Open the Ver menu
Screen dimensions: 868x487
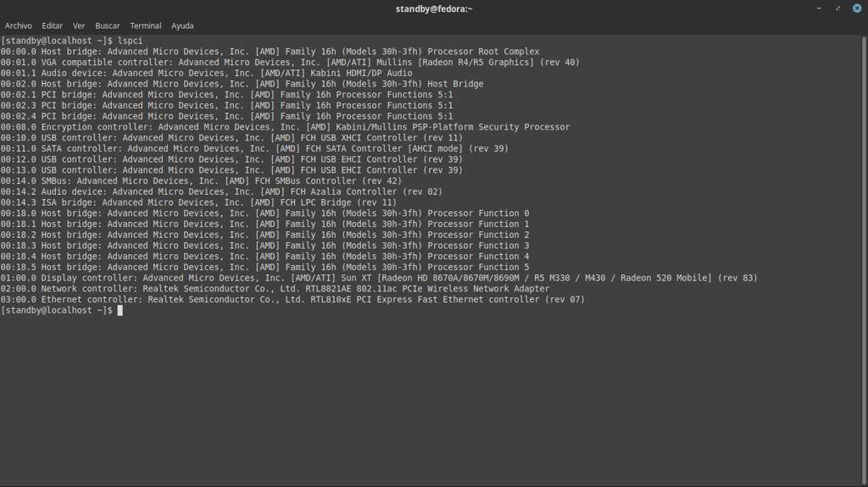point(79,26)
